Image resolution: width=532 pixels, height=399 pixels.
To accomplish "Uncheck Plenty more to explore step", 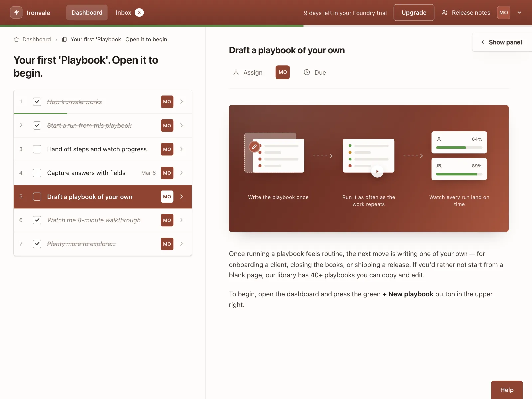I will click(37, 244).
